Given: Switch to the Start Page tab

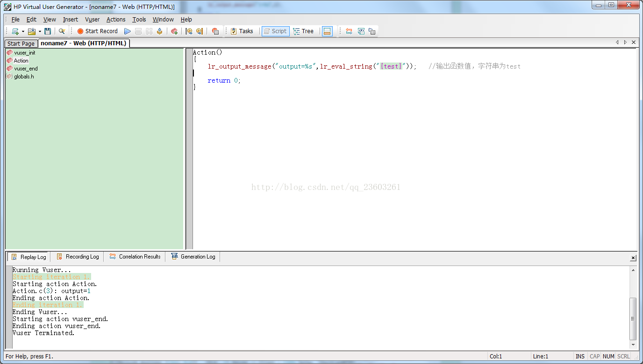Looking at the screenshot, I should [21, 43].
